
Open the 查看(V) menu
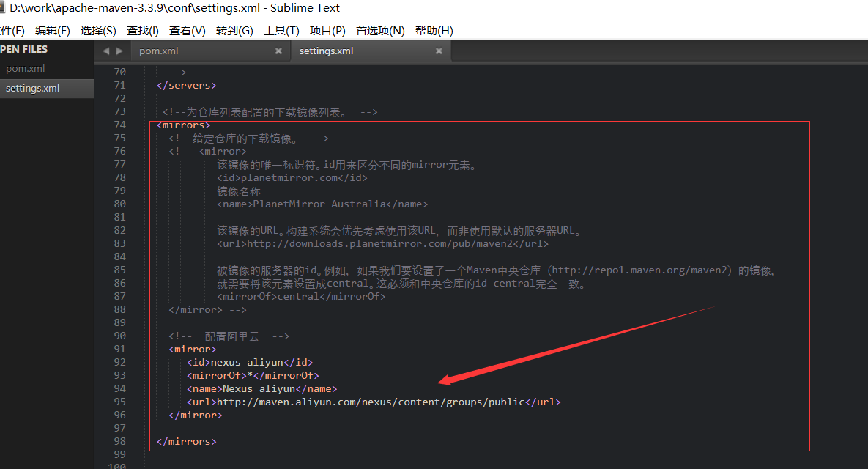pos(186,31)
